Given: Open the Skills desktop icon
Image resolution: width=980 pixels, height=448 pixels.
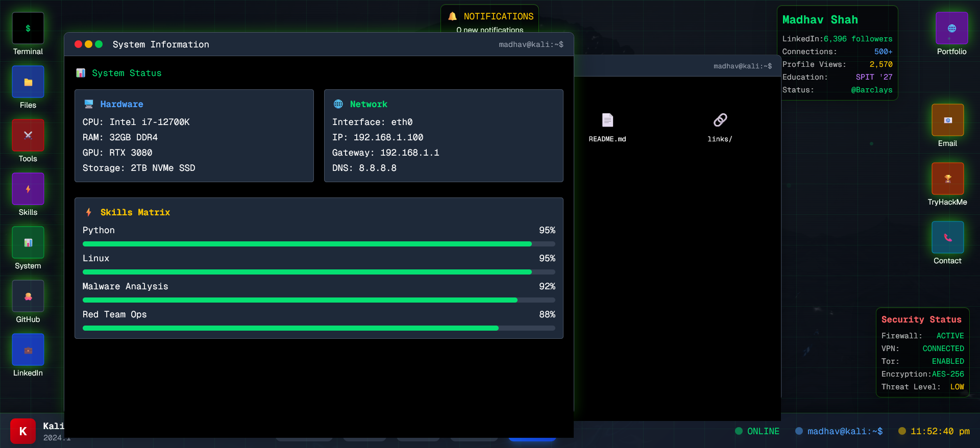Looking at the screenshot, I should point(28,189).
